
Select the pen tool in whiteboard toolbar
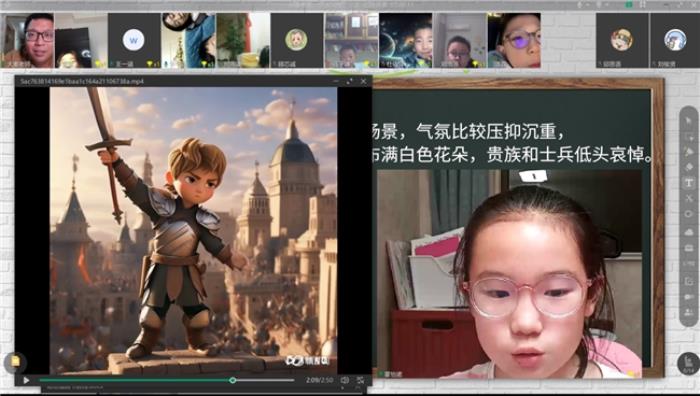click(x=689, y=152)
